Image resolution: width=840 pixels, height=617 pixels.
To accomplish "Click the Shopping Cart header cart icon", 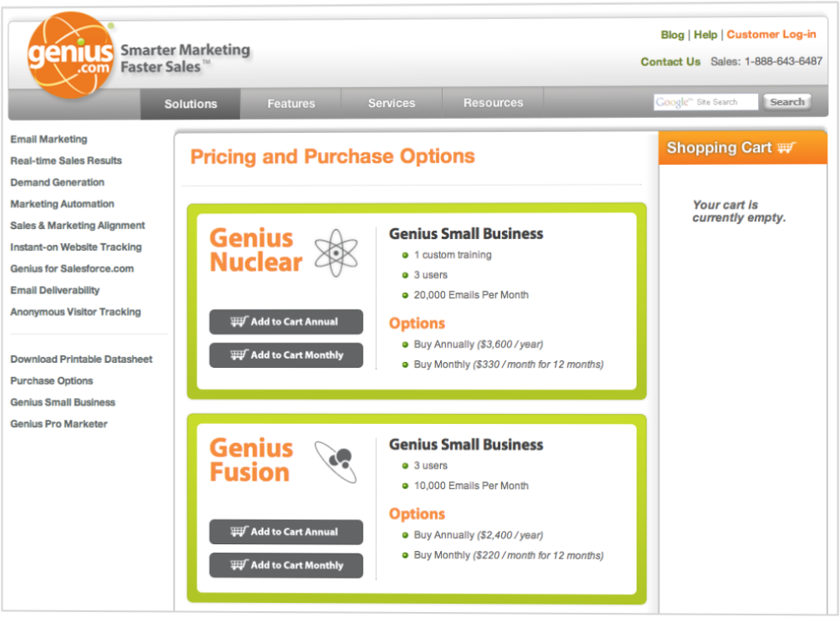I will [x=786, y=147].
